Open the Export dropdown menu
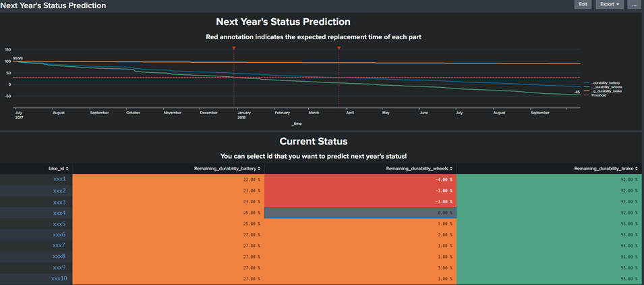 click(x=609, y=5)
